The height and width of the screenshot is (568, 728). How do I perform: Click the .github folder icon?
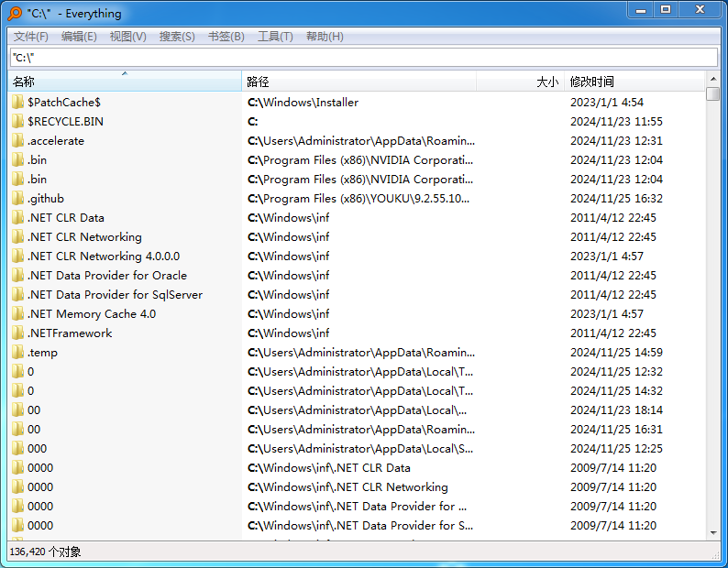tap(17, 199)
